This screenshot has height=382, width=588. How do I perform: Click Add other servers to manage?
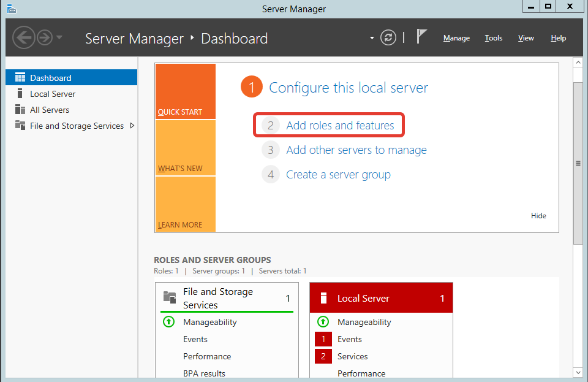[x=356, y=150]
